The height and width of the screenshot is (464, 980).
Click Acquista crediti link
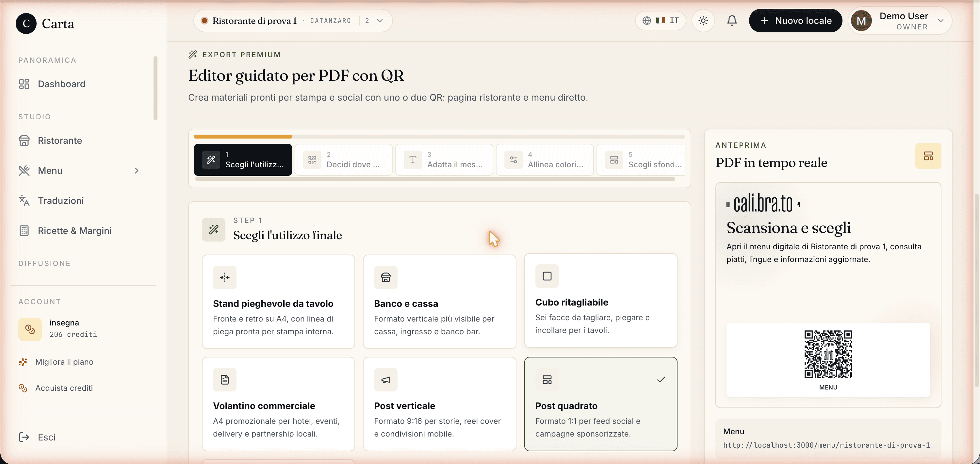(x=64, y=388)
